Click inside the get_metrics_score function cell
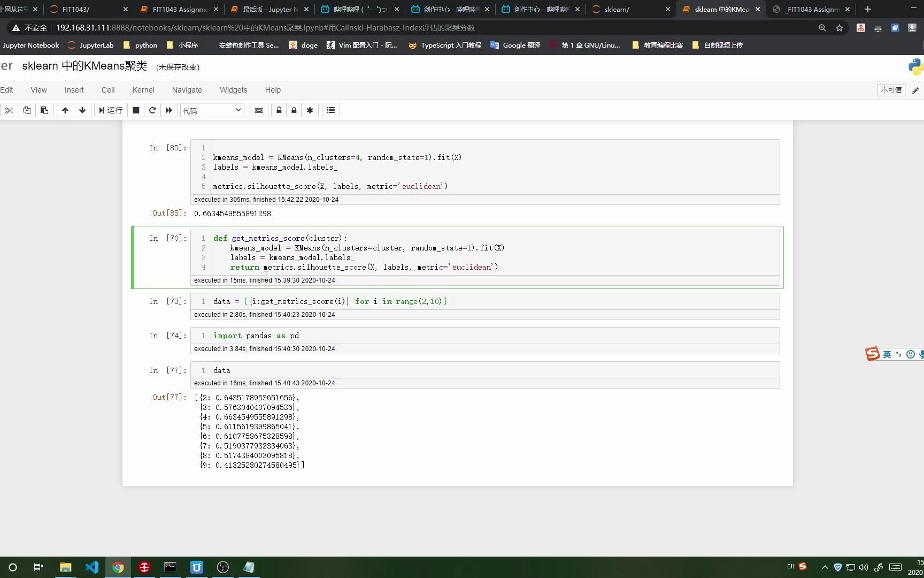 [x=495, y=253]
